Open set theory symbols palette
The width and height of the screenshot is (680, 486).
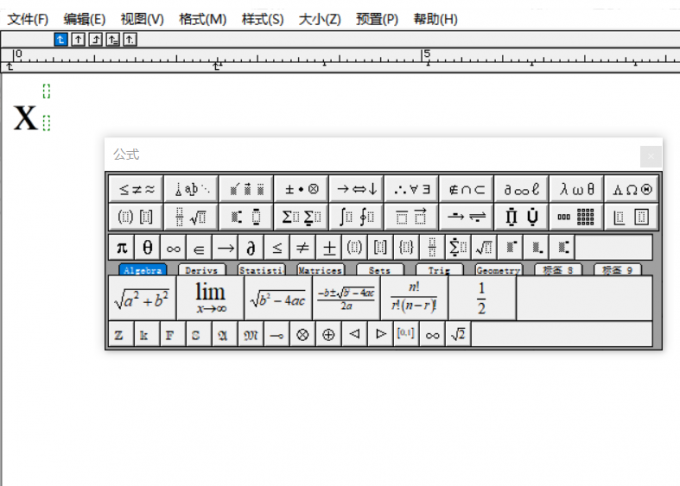tap(467, 189)
